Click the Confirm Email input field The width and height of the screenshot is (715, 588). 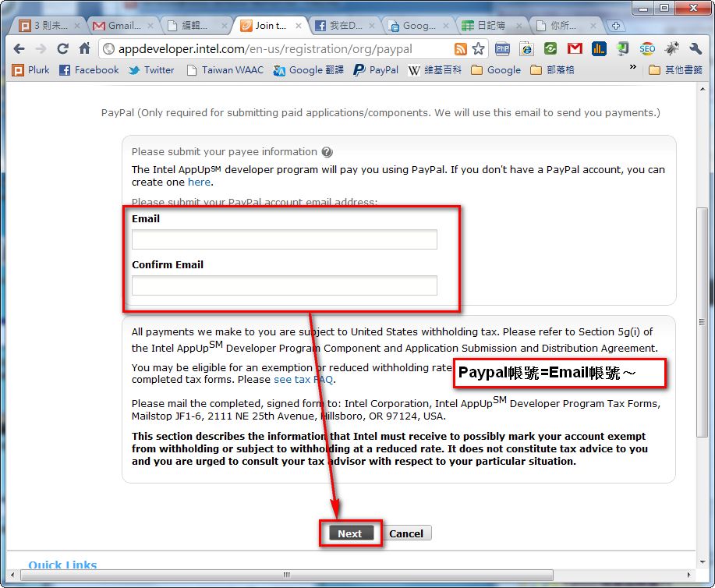pos(284,285)
